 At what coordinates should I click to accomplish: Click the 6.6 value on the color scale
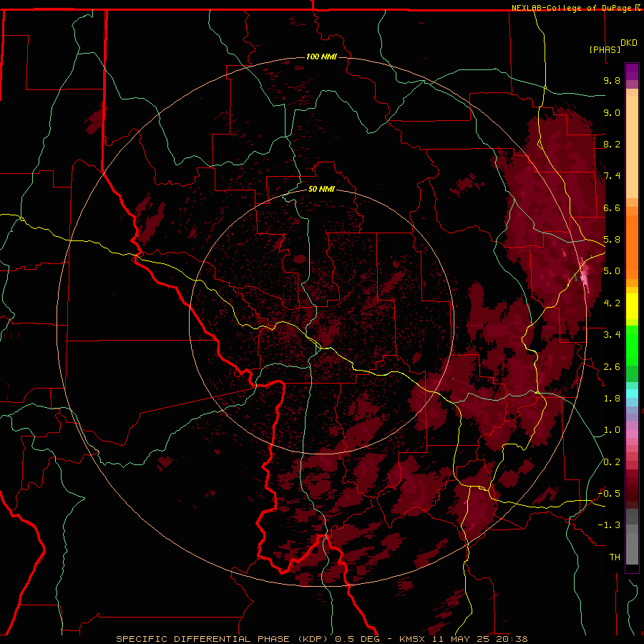[x=612, y=208]
